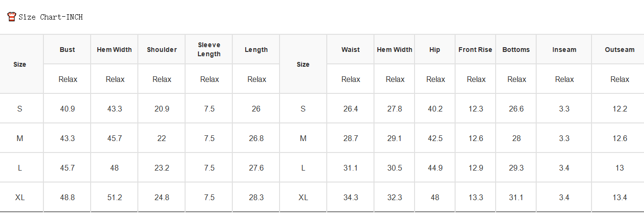Image resolution: width=644 pixels, height=213 pixels.
Task: Click the Bottoms column header
Action: click(516, 50)
